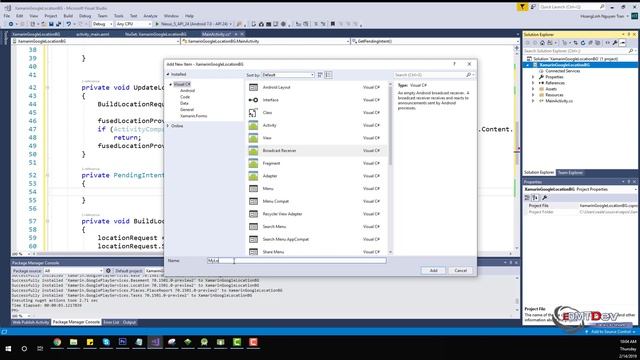Open Chrome from the taskbar

click(x=57, y=342)
